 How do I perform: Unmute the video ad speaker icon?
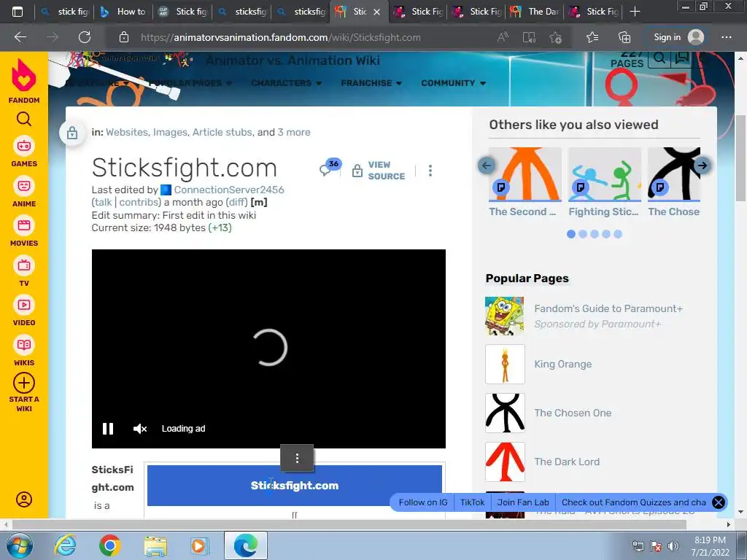pyautogui.click(x=140, y=429)
